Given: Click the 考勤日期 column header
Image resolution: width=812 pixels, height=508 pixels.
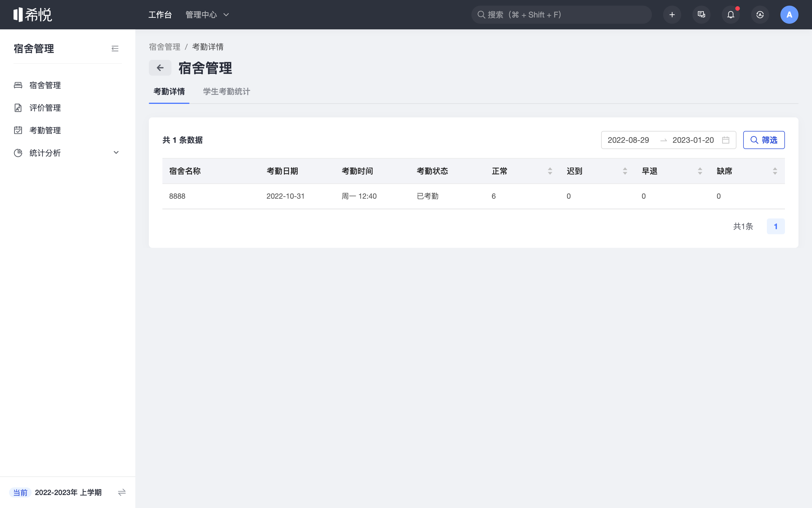Looking at the screenshot, I should [x=282, y=171].
